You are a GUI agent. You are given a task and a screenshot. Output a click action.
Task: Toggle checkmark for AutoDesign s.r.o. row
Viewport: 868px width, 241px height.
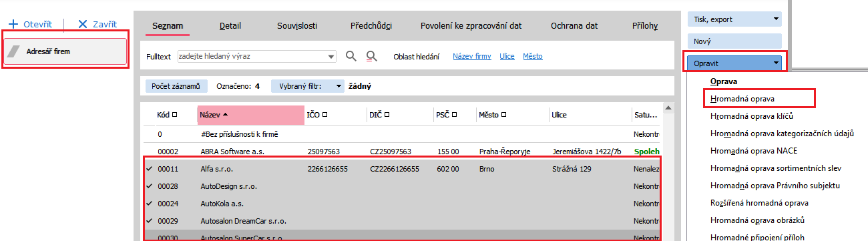(149, 186)
